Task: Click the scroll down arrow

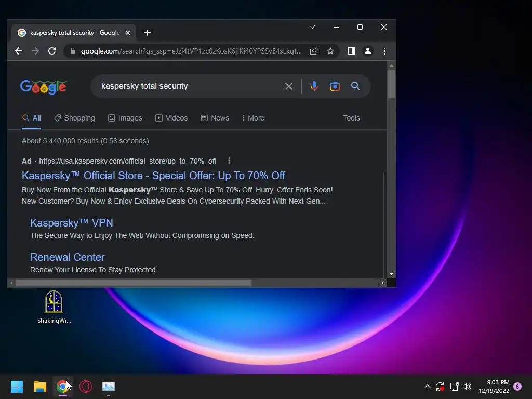Action: point(392,274)
